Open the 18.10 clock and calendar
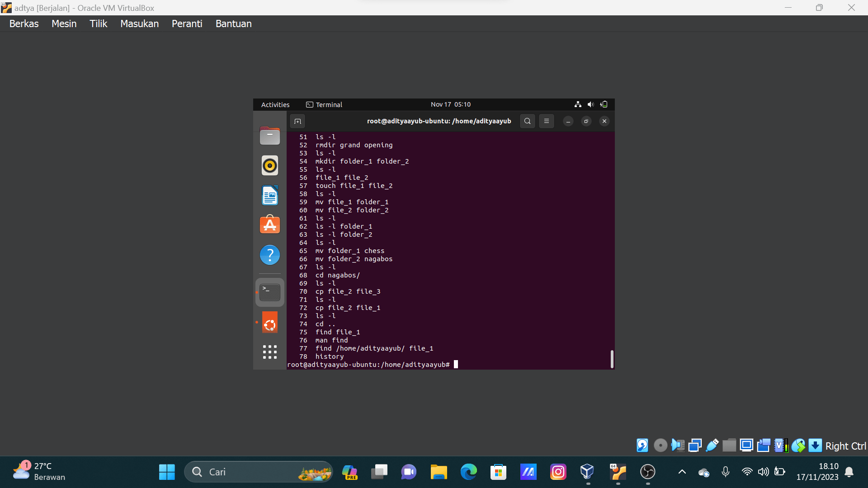Screen dimensions: 868x488 pos(817,472)
